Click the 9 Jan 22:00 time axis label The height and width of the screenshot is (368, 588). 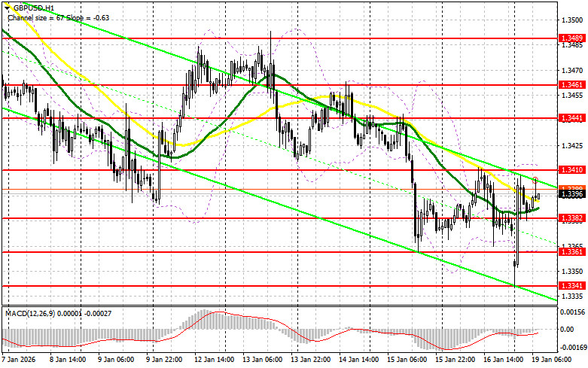tap(164, 360)
